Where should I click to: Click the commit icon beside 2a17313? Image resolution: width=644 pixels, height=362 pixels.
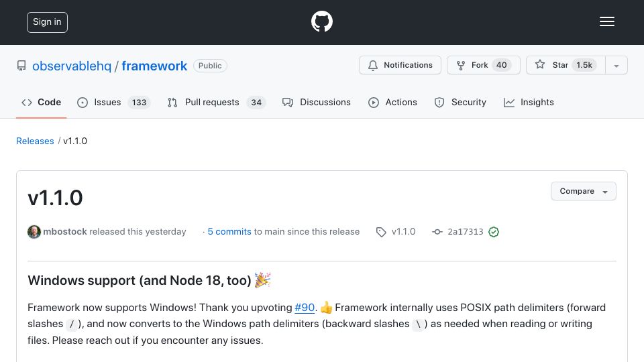(437, 232)
